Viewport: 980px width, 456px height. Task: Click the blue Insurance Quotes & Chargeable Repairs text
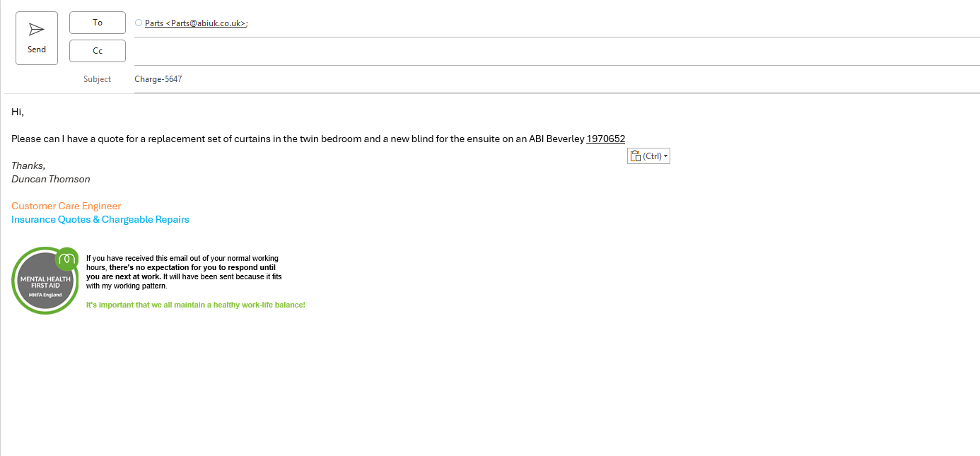100,220
